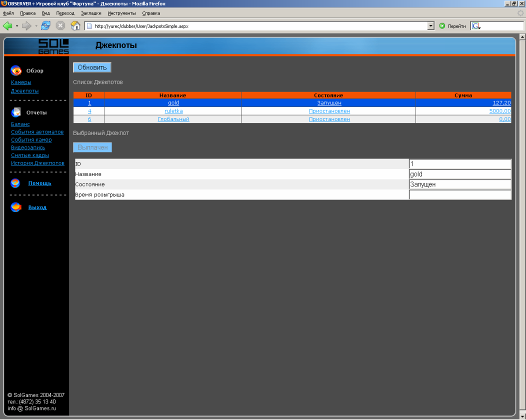526x420 pixels.
Task: Select jackpot ID 4 link
Action: (x=89, y=111)
